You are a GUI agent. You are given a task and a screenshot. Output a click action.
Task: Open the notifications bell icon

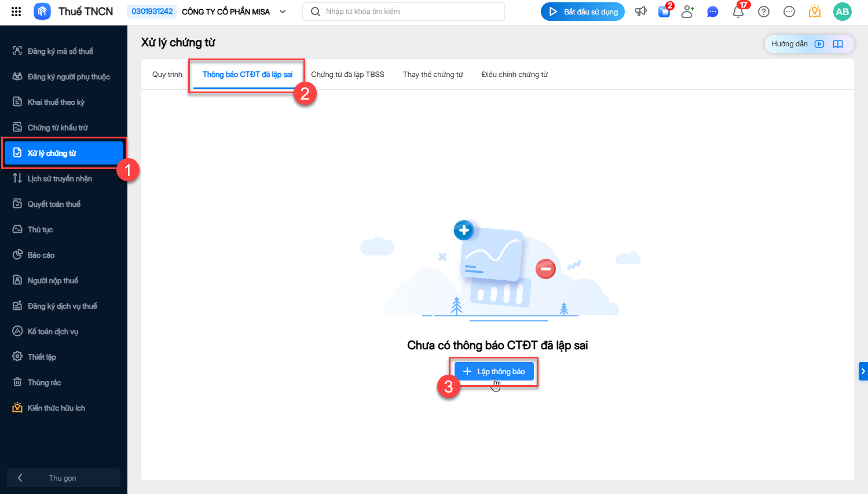tap(738, 12)
